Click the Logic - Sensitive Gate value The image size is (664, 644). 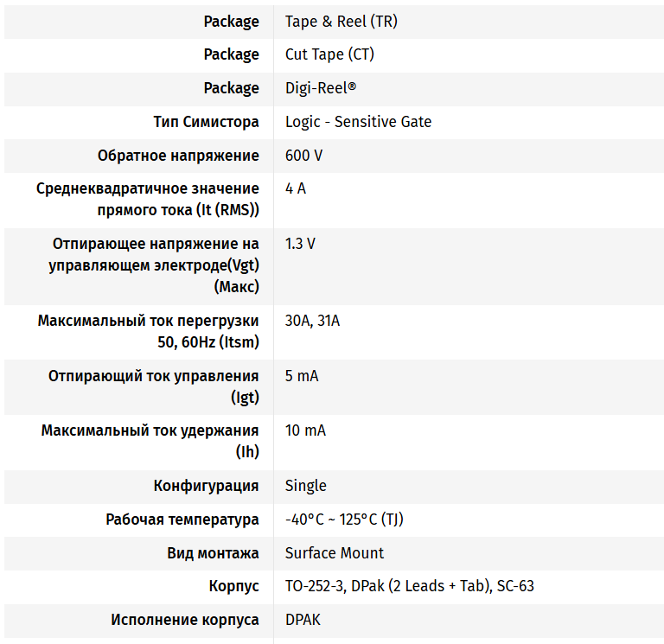tap(358, 122)
